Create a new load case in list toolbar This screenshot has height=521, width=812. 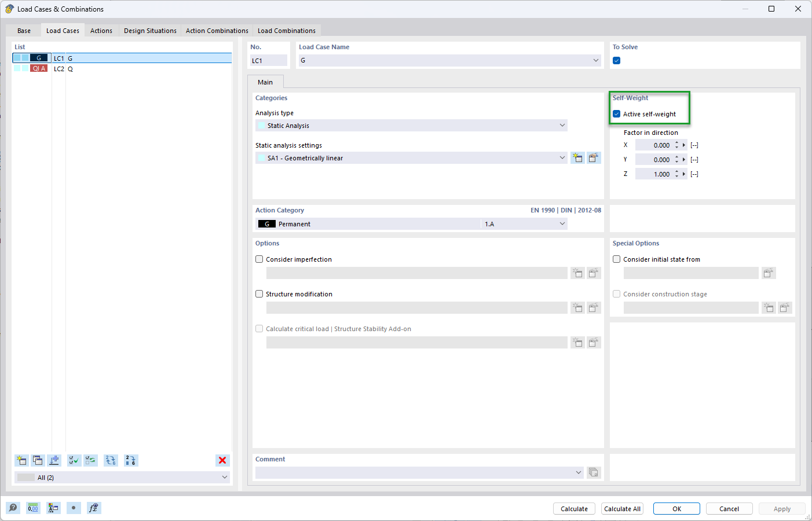point(21,460)
